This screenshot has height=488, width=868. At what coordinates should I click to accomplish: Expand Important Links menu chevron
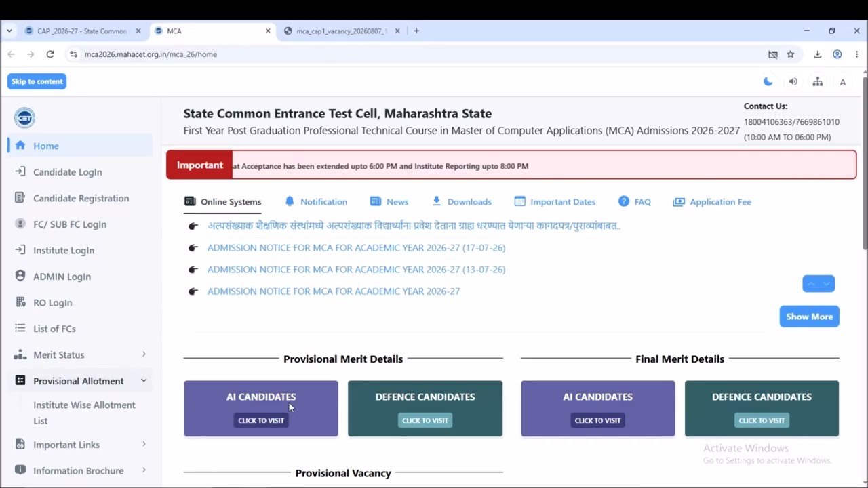pyautogui.click(x=144, y=445)
